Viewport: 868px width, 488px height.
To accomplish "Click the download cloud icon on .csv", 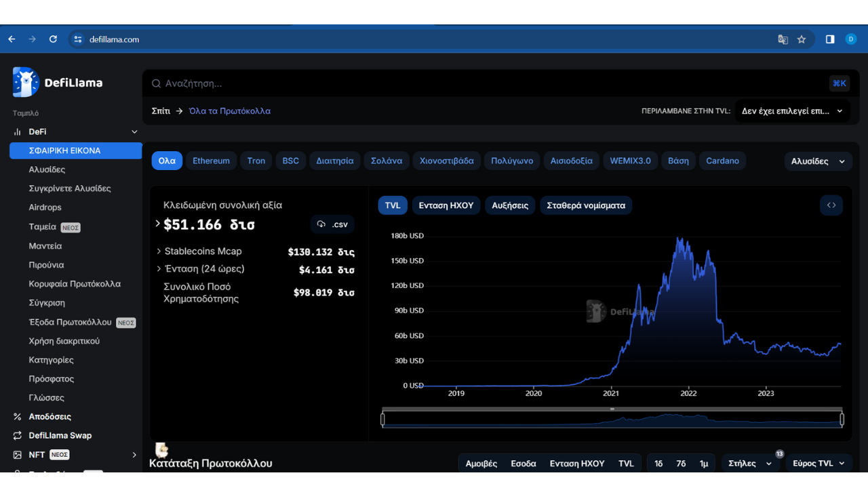I will 321,224.
